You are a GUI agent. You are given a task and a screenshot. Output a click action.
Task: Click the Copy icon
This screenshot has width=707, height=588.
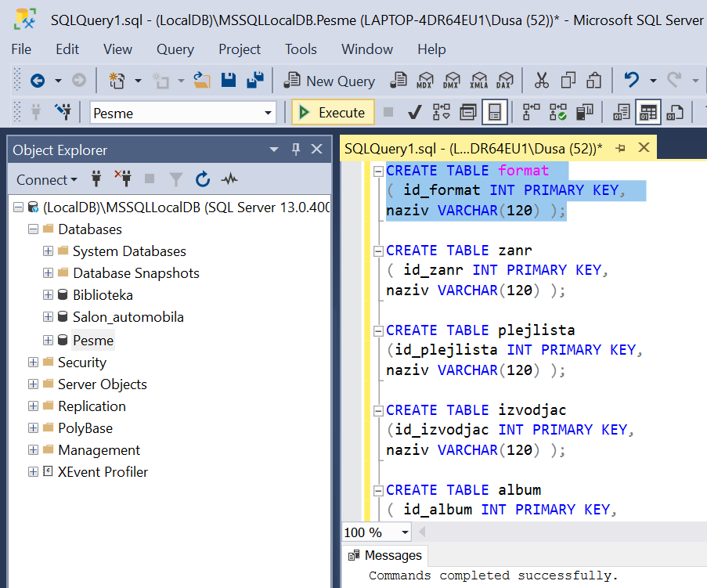coord(568,81)
